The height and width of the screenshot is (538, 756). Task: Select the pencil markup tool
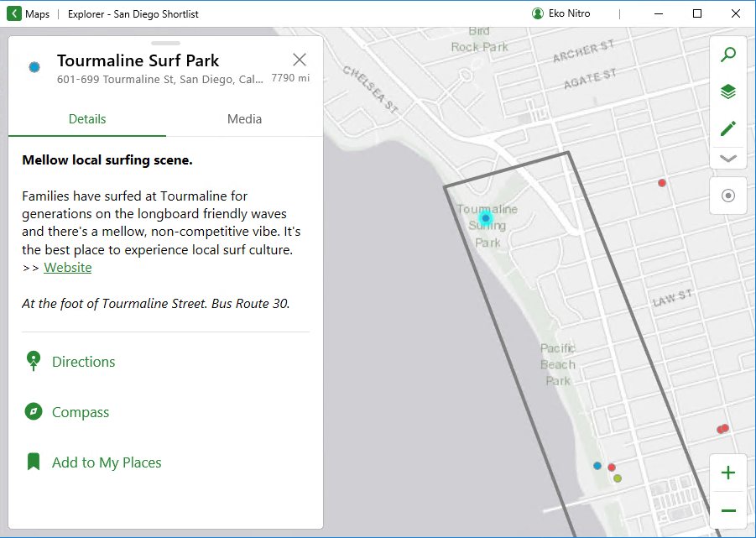coord(728,128)
